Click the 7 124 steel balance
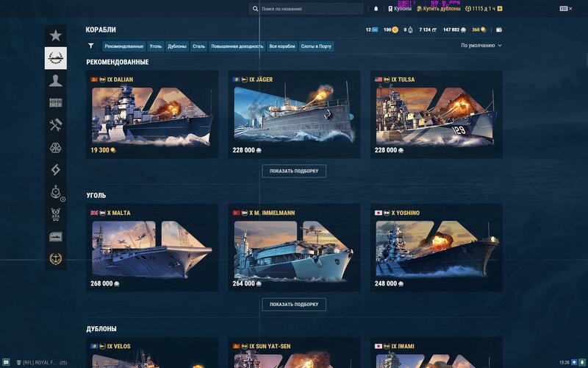 pyautogui.click(x=428, y=29)
